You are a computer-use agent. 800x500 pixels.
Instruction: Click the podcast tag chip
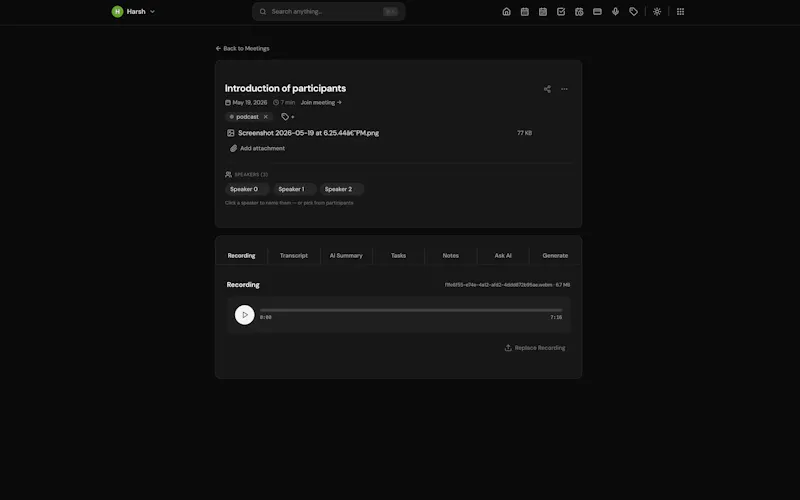247,117
